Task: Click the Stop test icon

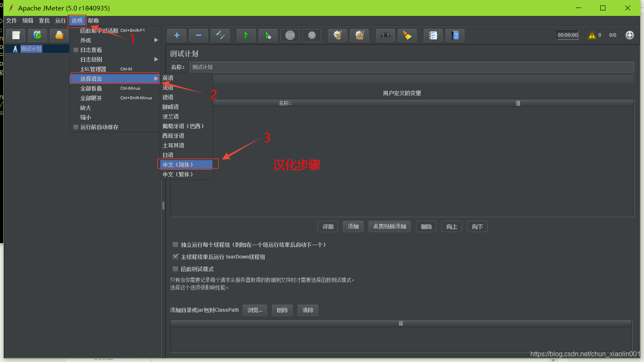Action: click(290, 35)
